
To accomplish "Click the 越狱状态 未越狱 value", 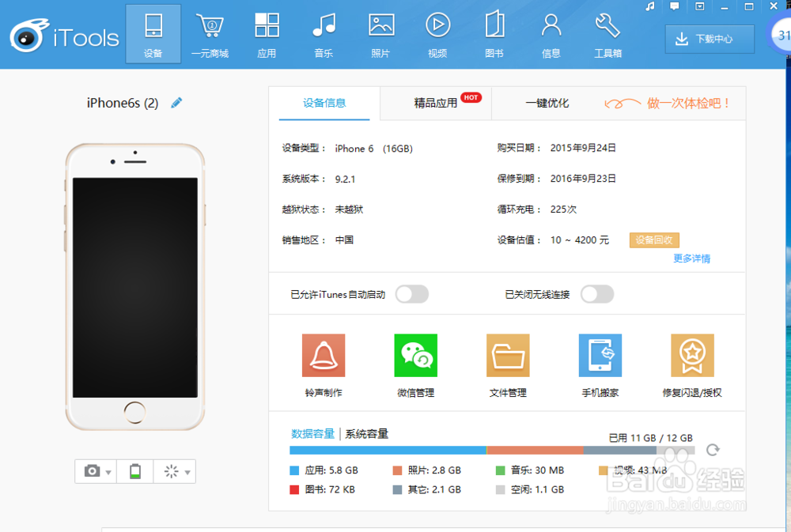I will pos(349,209).
